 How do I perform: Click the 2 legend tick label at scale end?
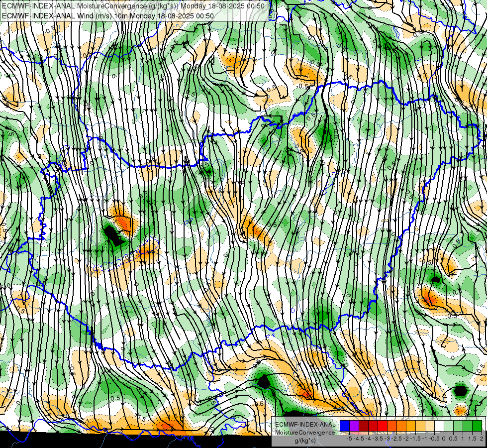(x=482, y=439)
